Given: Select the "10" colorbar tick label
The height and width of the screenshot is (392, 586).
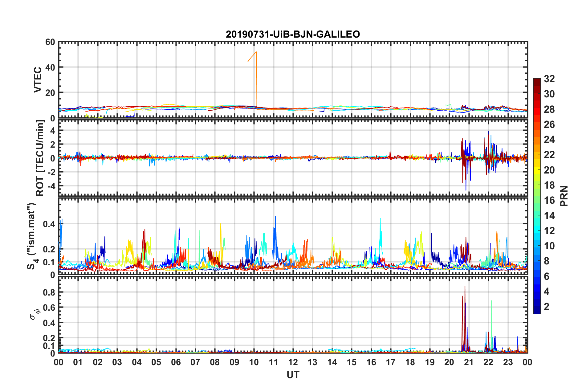Looking at the screenshot, I should coord(549,246).
